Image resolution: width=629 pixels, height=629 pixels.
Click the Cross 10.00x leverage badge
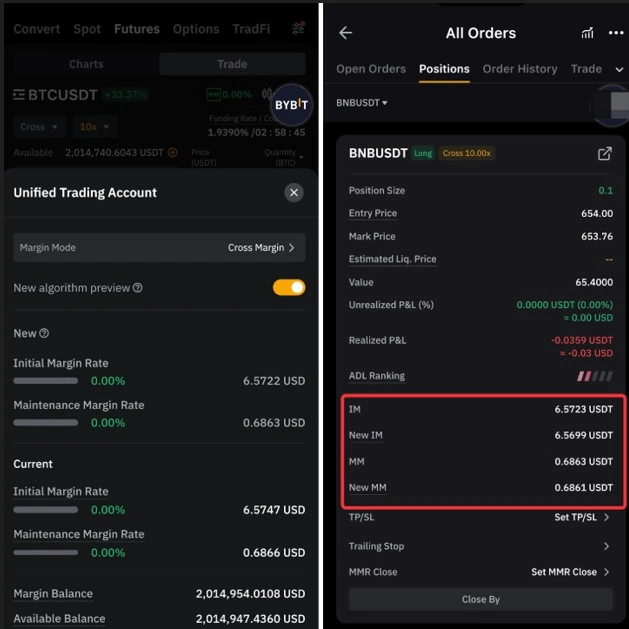coord(467,153)
